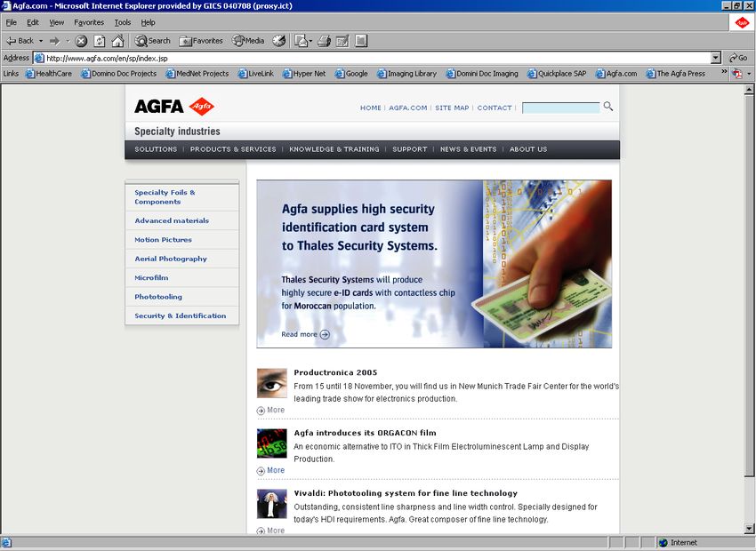
Task: Click the More arrow under the ORGACON article
Action: point(261,470)
